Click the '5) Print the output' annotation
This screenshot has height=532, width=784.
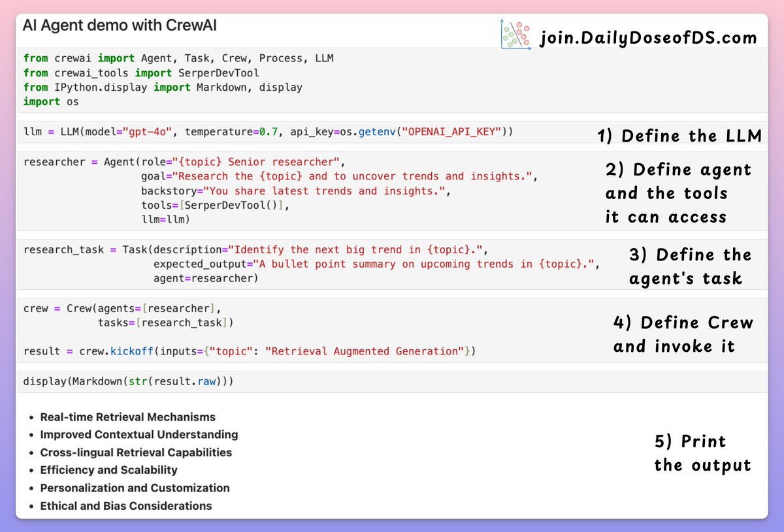coord(702,453)
